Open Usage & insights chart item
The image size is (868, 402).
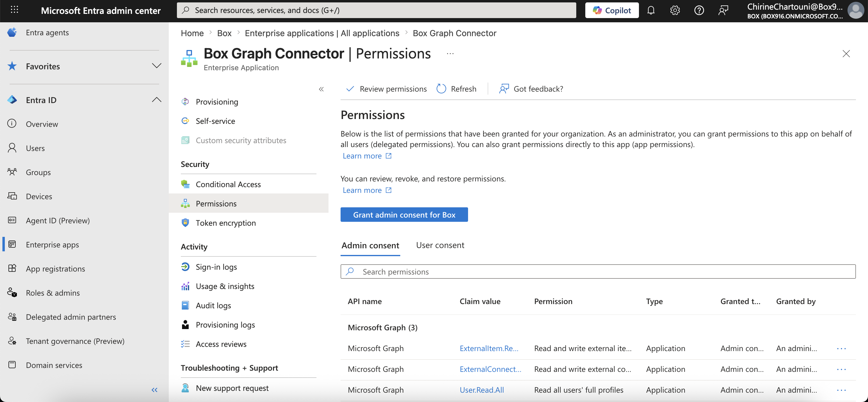pyautogui.click(x=225, y=286)
